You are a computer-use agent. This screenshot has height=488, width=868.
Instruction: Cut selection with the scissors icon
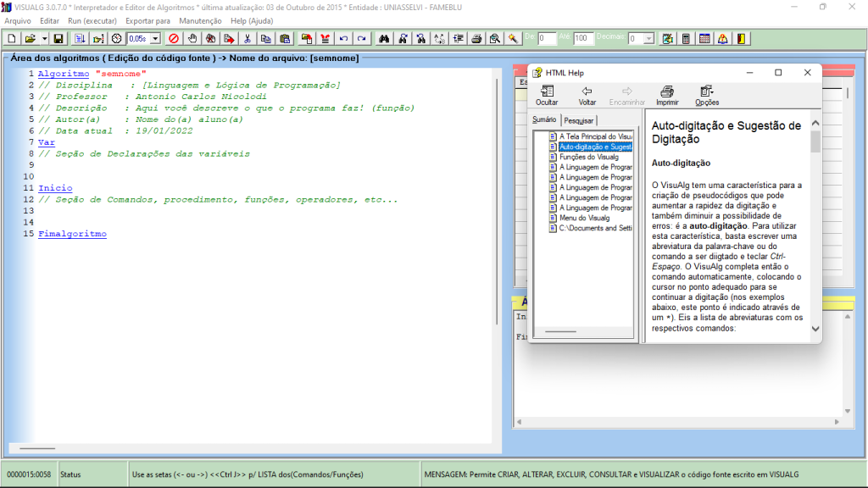(x=247, y=38)
